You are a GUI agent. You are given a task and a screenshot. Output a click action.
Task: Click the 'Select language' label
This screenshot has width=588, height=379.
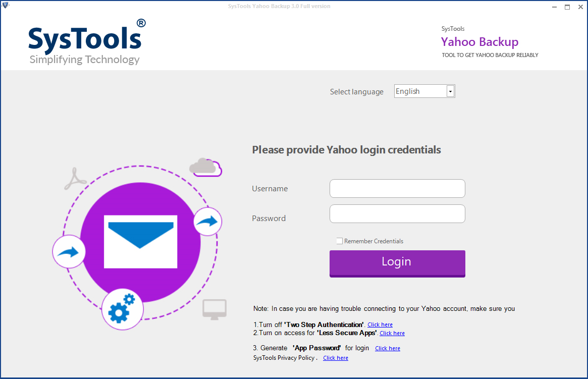(x=357, y=92)
